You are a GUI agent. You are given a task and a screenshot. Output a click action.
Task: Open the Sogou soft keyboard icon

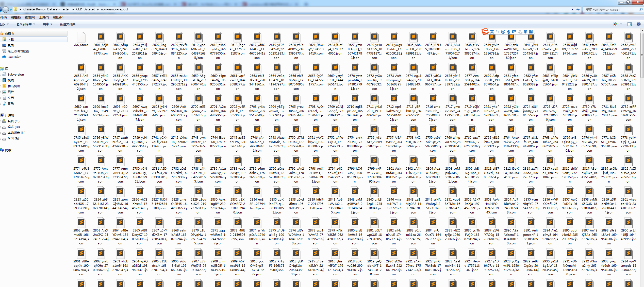(514, 32)
